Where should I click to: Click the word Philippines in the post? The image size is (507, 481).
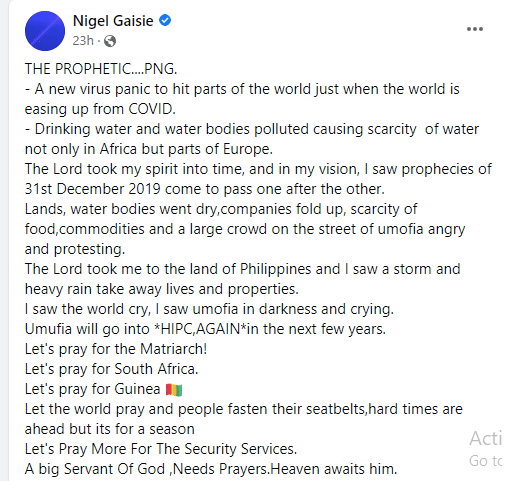pos(275,269)
